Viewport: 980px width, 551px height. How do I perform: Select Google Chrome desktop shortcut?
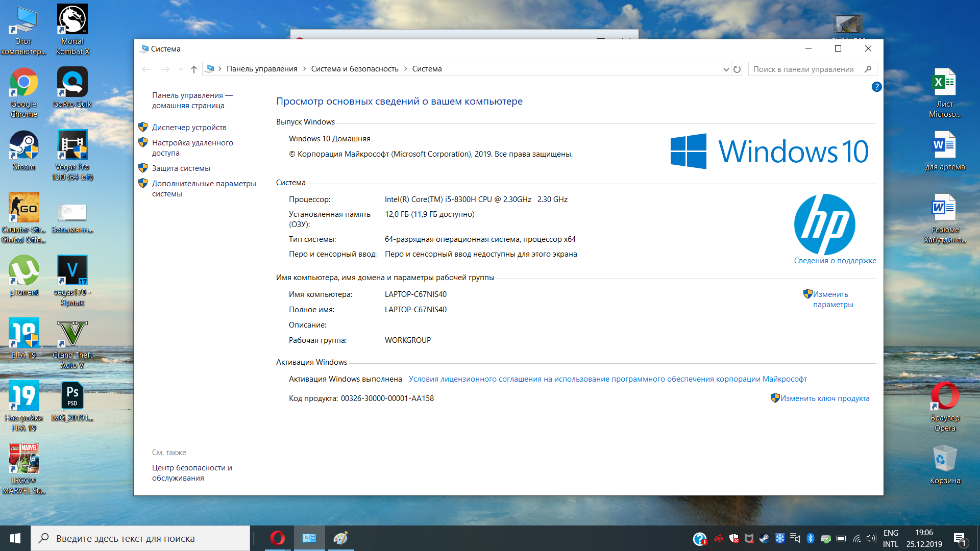coord(23,93)
